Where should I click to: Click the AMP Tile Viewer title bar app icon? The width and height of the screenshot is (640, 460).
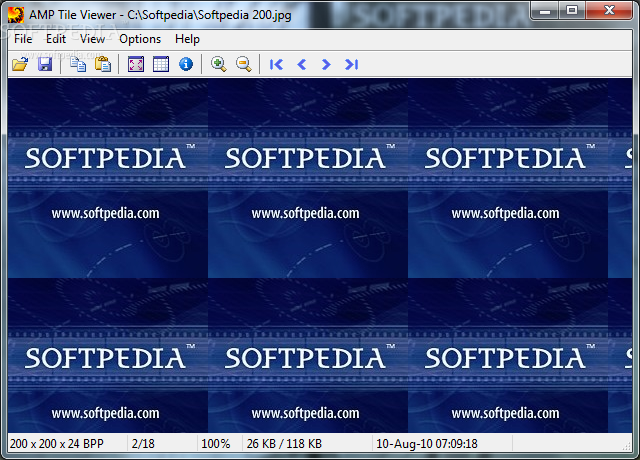pyautogui.click(x=16, y=15)
